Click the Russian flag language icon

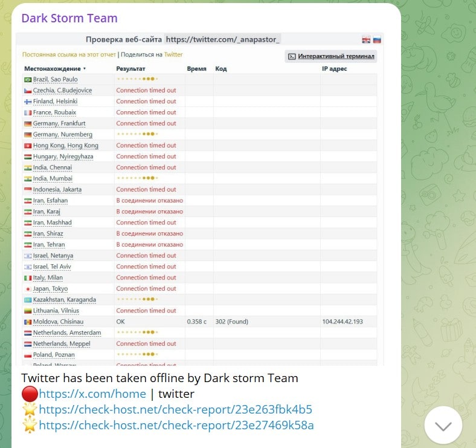[x=377, y=40]
